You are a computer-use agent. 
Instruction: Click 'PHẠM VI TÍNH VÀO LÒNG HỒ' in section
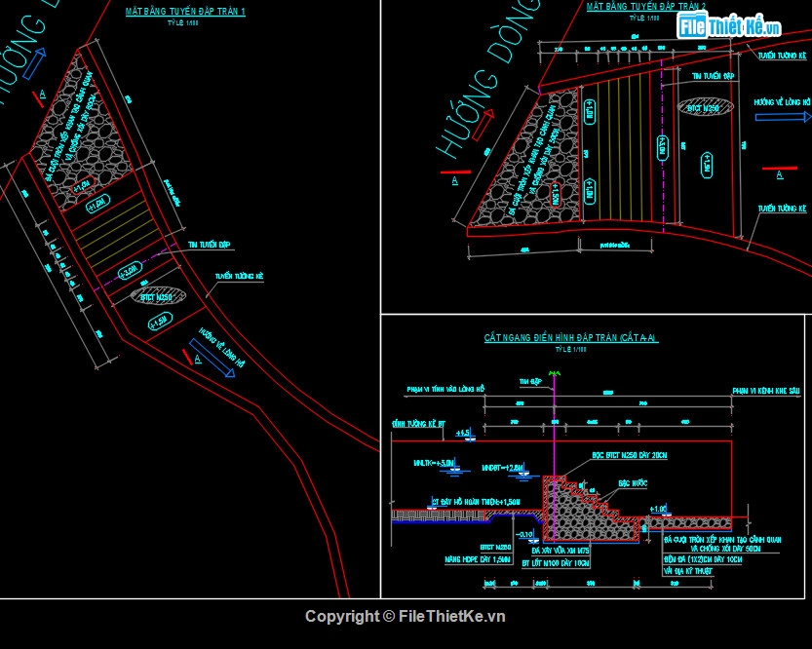[x=445, y=389]
